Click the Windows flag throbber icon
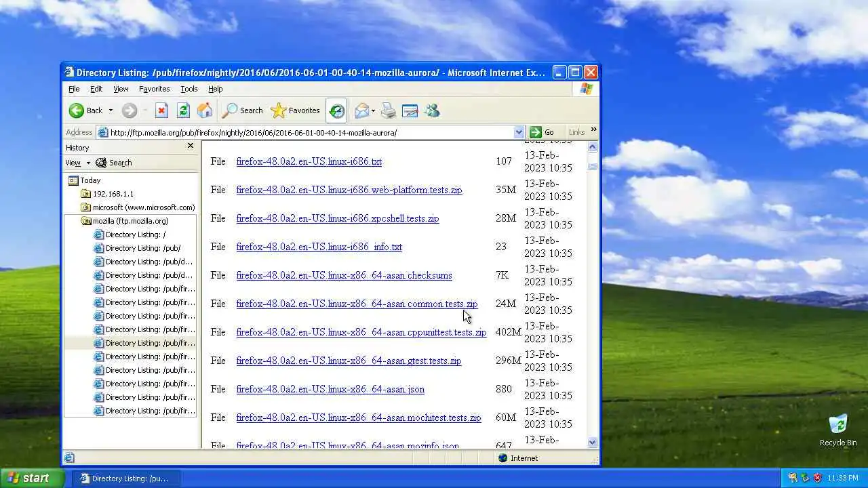868x488 pixels. 587,89
